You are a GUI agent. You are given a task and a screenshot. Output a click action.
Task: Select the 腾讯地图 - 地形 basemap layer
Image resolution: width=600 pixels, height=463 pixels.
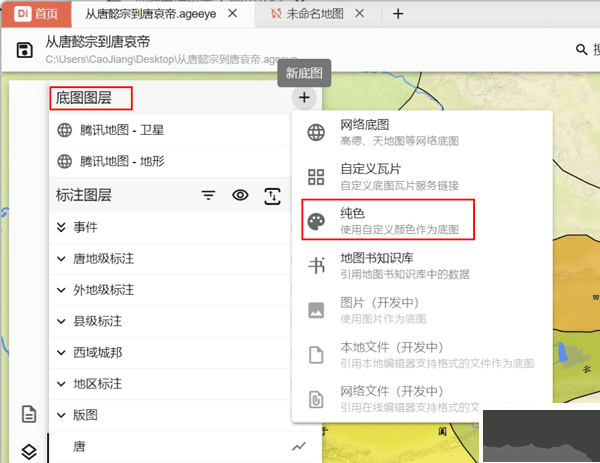point(170,161)
